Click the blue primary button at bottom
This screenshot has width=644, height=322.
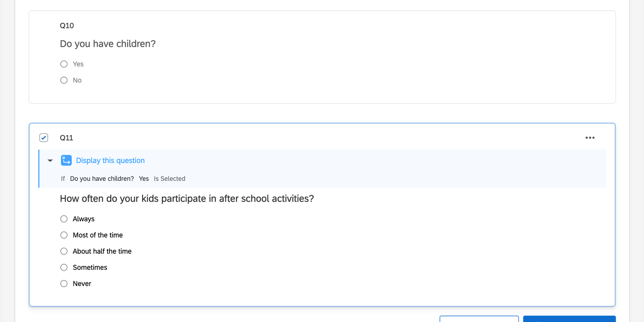pyautogui.click(x=569, y=320)
